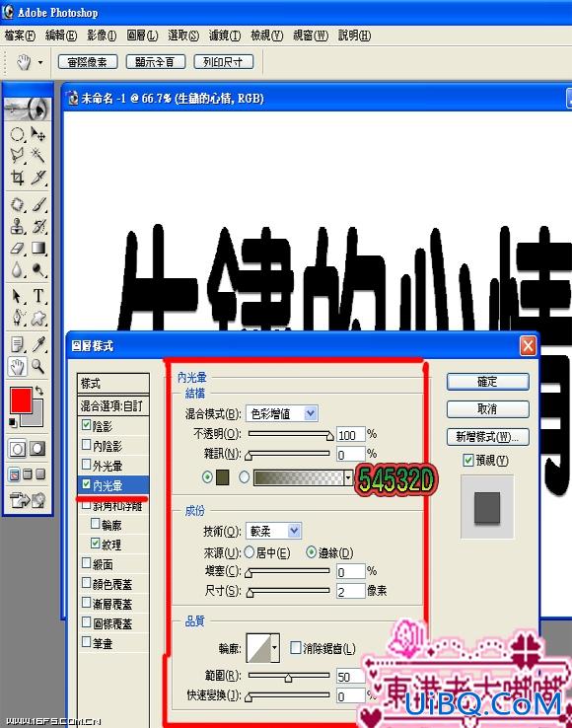Enable the 外光暈 checkbox
The width and height of the screenshot is (572, 728).
pyautogui.click(x=87, y=465)
